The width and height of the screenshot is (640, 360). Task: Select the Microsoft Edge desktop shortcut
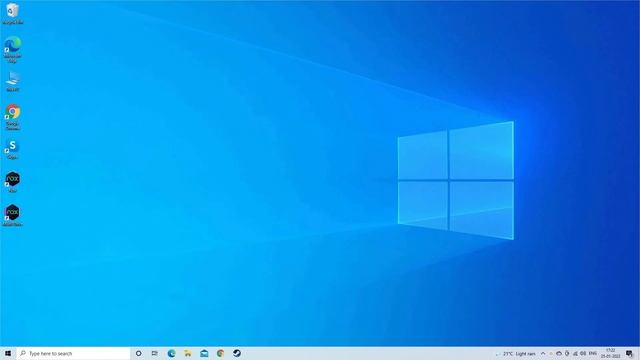pos(12,49)
